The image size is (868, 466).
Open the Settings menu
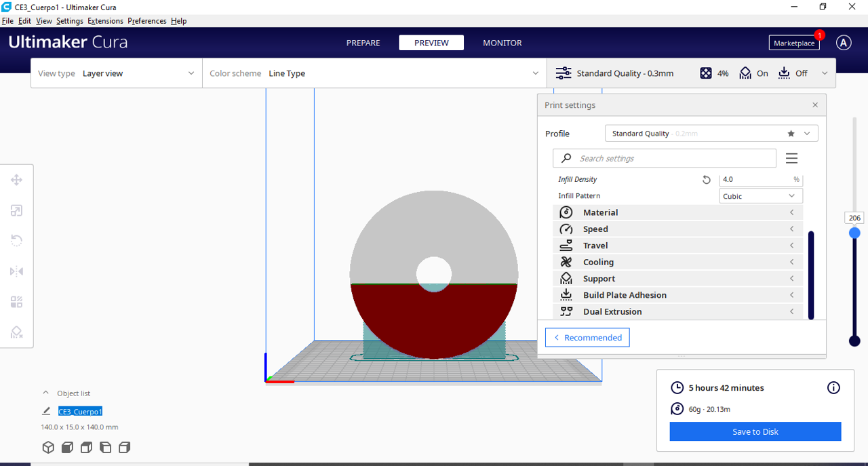click(70, 21)
